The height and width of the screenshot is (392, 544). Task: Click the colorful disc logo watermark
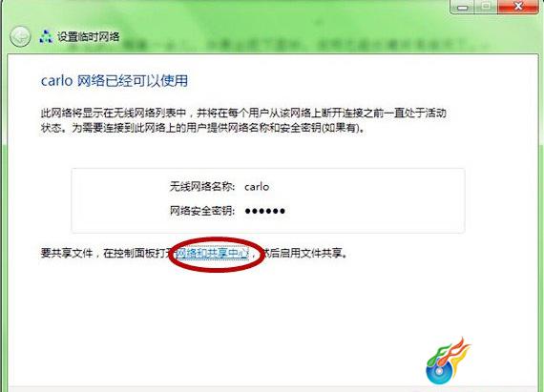448,361
